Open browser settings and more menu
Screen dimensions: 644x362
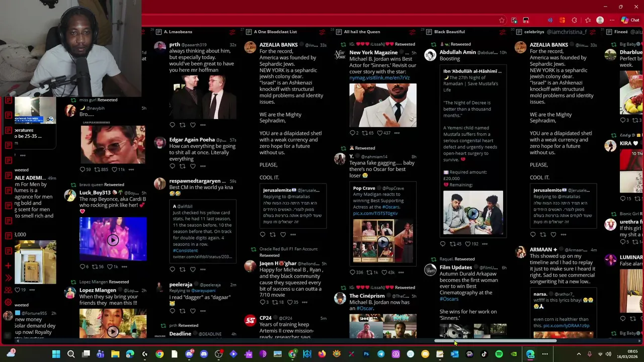[x=612, y=20]
